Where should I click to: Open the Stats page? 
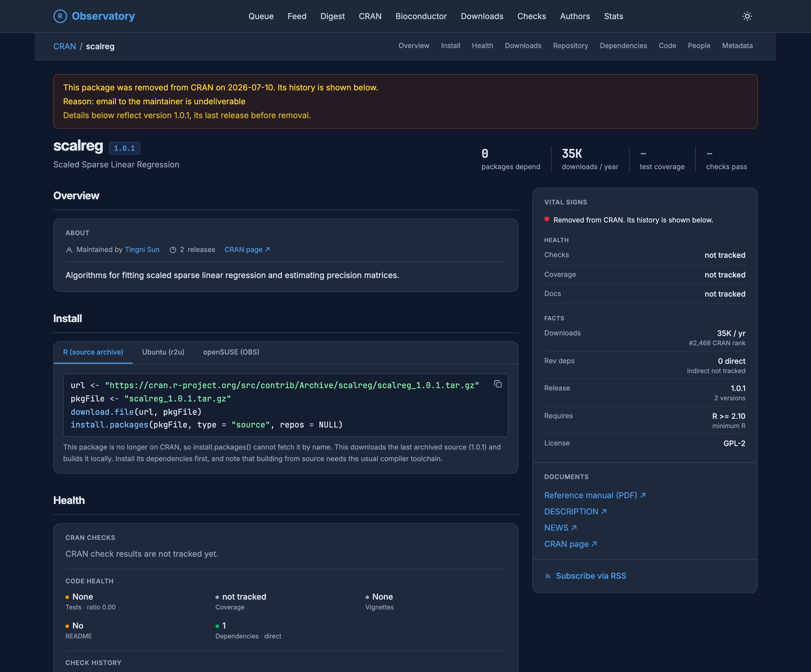click(614, 16)
